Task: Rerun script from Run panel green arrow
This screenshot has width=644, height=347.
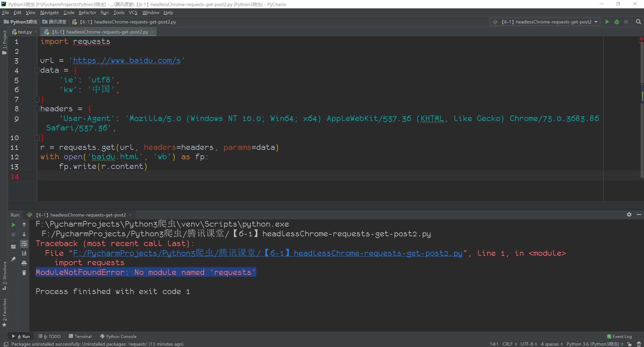Action: 13,225
